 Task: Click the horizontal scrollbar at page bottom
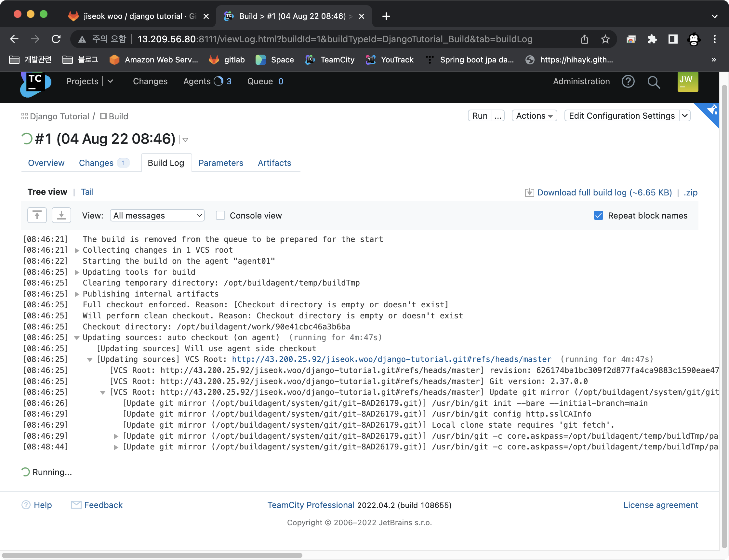(152, 555)
